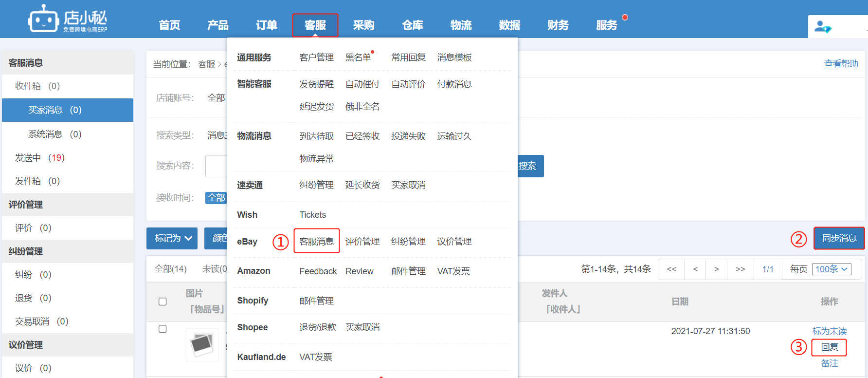Open 买家消息 (0) in sidebar
Viewport: 868px width, 378px height.
68,110
